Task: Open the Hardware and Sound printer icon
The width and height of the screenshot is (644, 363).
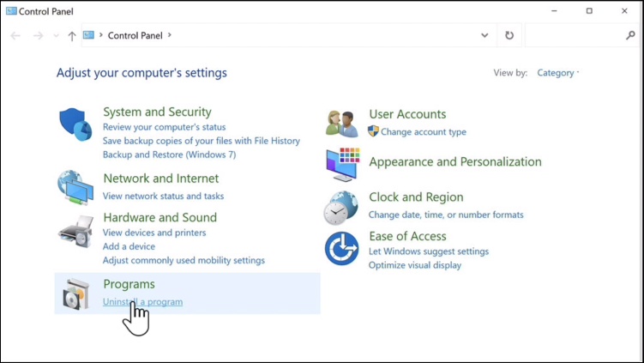Action: point(75,231)
